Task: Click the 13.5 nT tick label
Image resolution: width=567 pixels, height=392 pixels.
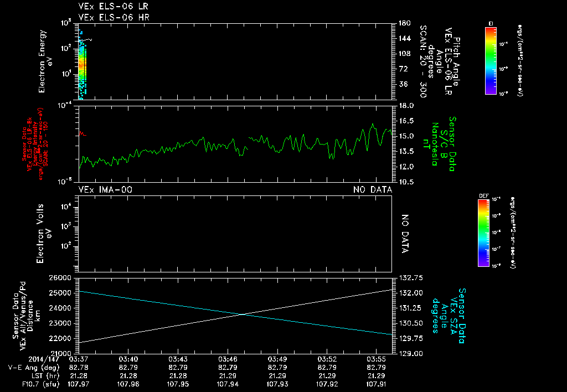Action: 406,152
